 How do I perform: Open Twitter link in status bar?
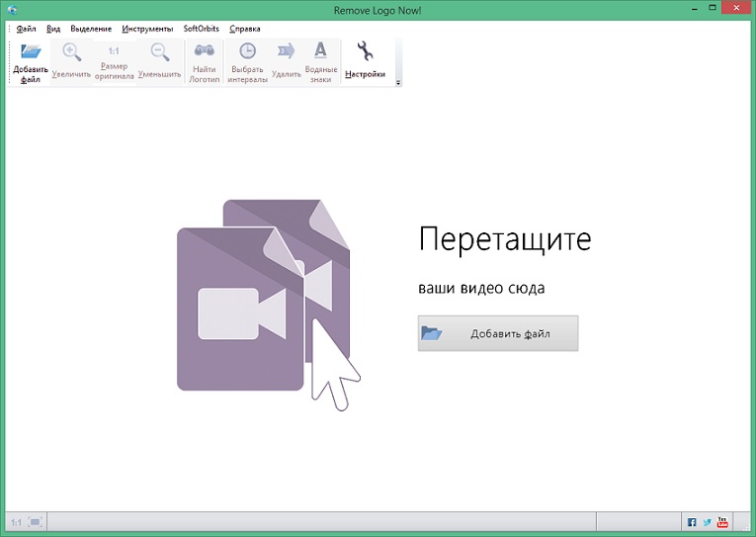coord(708,522)
